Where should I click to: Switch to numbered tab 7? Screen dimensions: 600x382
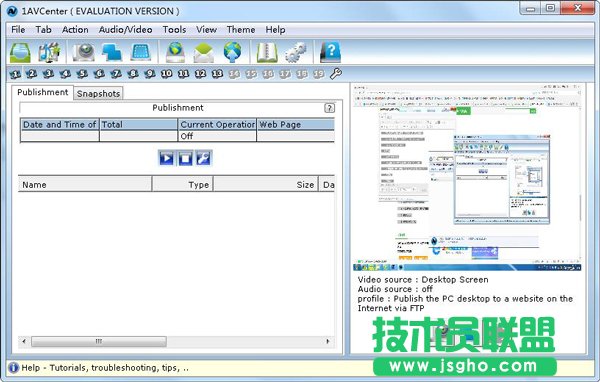pos(116,74)
